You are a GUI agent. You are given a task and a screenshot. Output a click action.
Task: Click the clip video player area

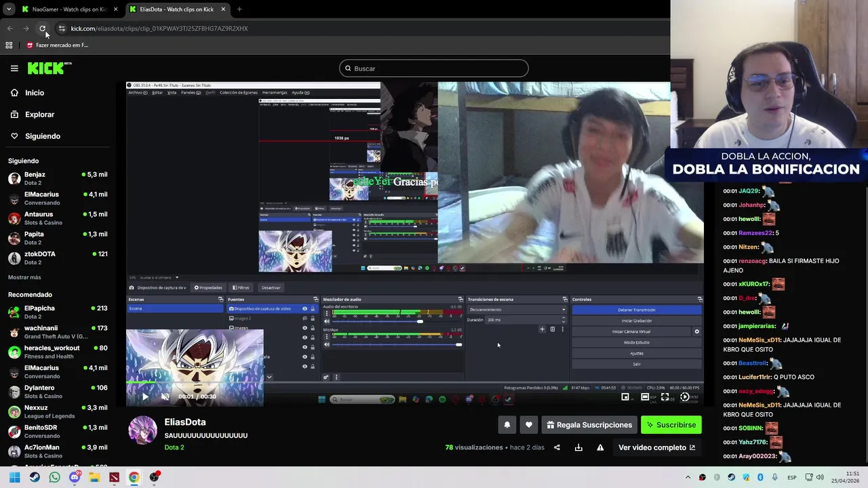[x=415, y=244]
